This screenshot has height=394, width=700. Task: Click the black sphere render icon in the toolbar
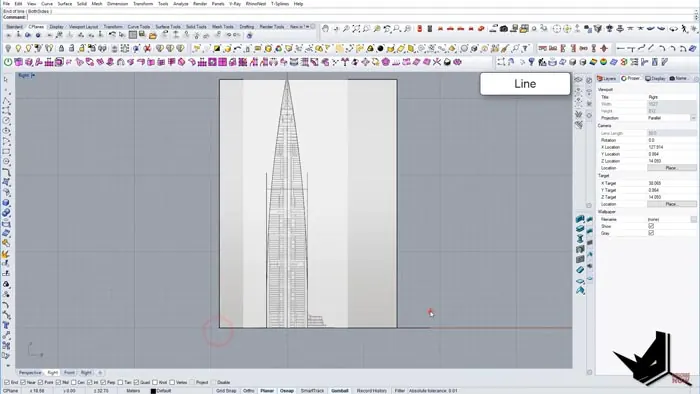pos(380,48)
